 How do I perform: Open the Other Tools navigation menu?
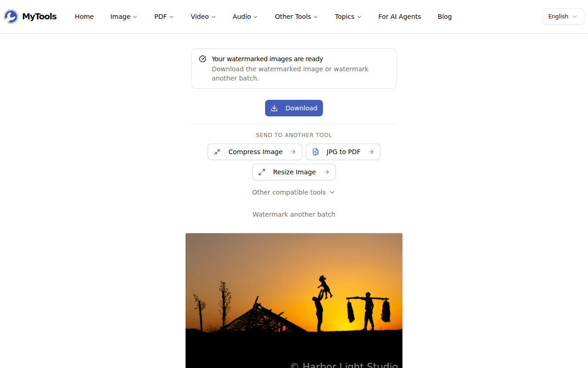click(x=296, y=17)
